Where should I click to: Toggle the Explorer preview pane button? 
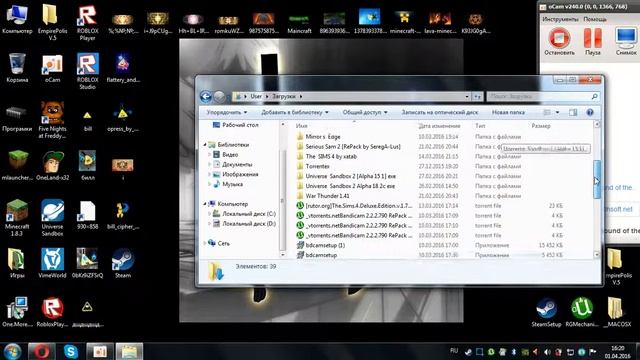pos(573,112)
